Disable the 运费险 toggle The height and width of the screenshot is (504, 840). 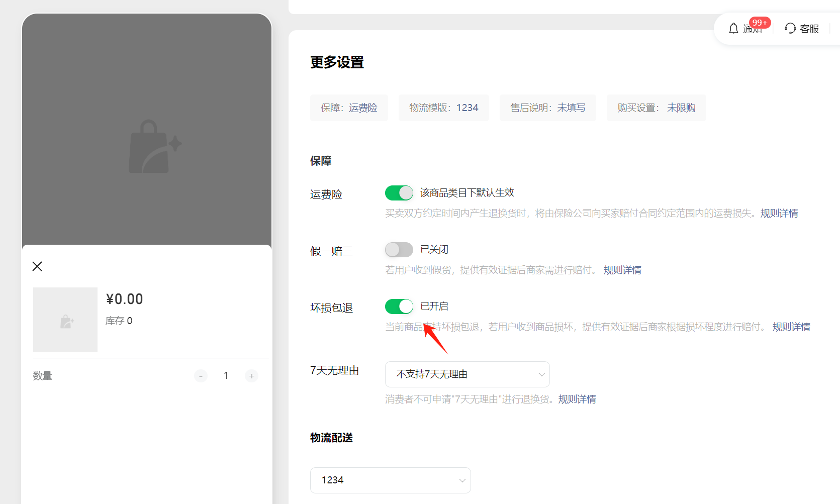tap(399, 192)
